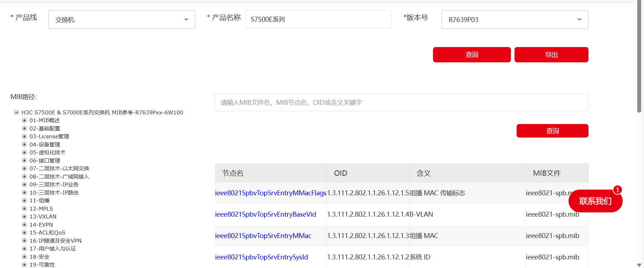Open the ieee8021SpbvTopSrvEntryMMac node link
This screenshot has width=644, height=268.
point(263,236)
